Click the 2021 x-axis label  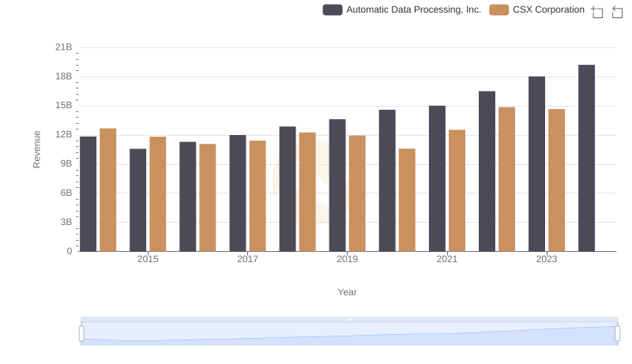[x=447, y=259]
